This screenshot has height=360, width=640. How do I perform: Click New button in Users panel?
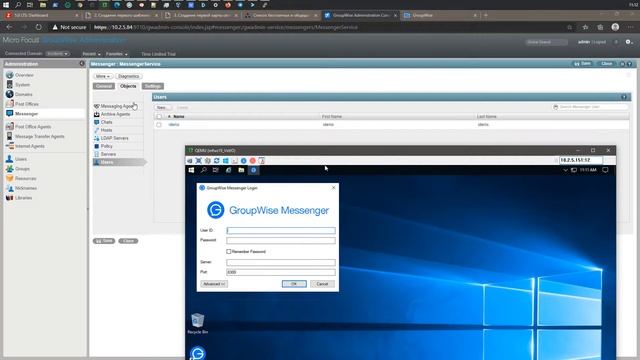tap(163, 108)
